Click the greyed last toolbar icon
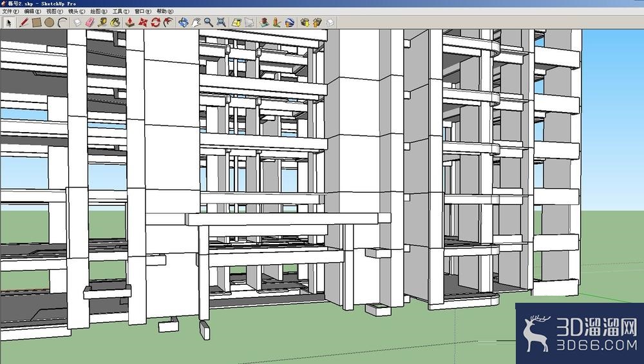This screenshot has height=364, width=644. point(330,23)
